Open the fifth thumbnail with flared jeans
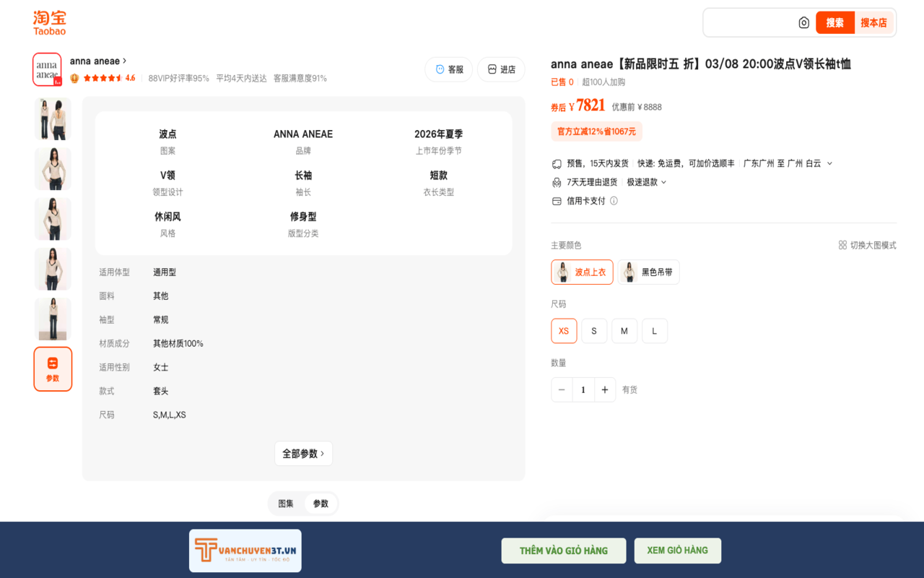 [53, 319]
